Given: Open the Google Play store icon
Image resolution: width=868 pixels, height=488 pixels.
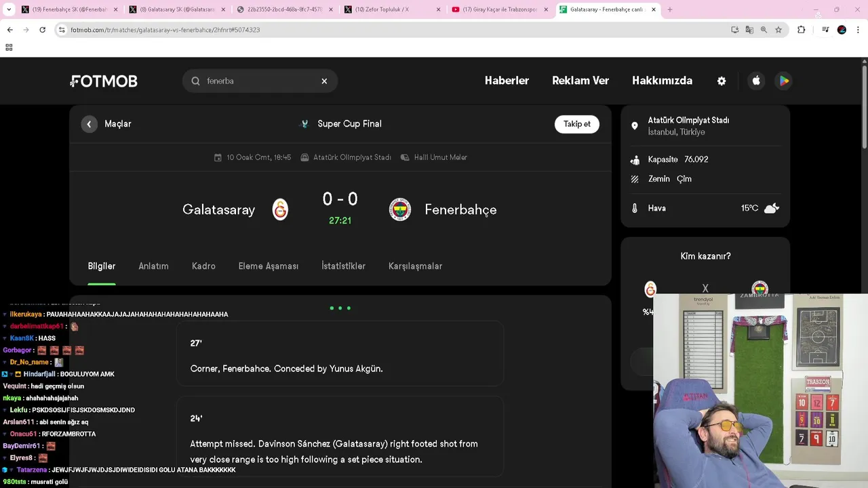Looking at the screenshot, I should coord(784,81).
